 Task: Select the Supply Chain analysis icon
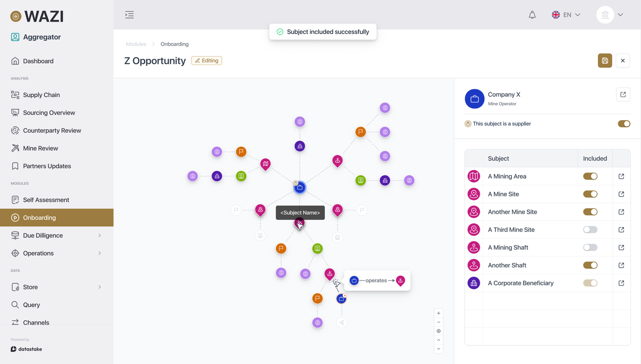pos(14,95)
